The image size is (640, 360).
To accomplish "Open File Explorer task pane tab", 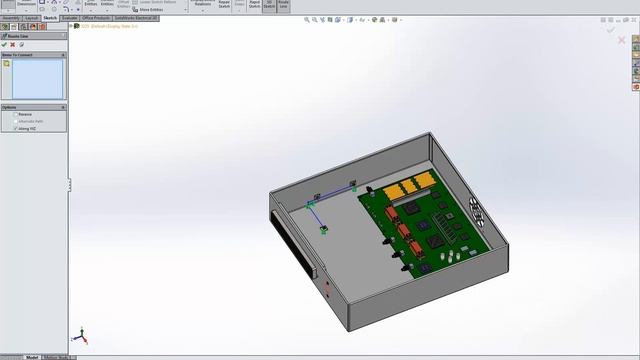I will tap(636, 55).
